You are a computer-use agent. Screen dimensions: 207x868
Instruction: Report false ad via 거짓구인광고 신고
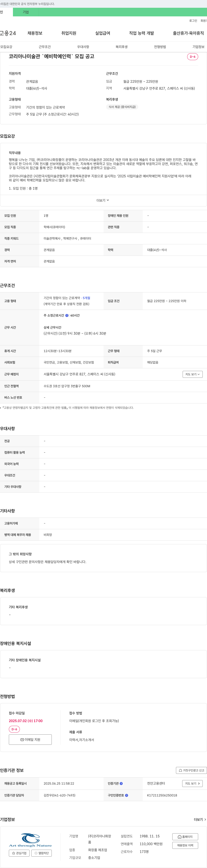(191, 770)
